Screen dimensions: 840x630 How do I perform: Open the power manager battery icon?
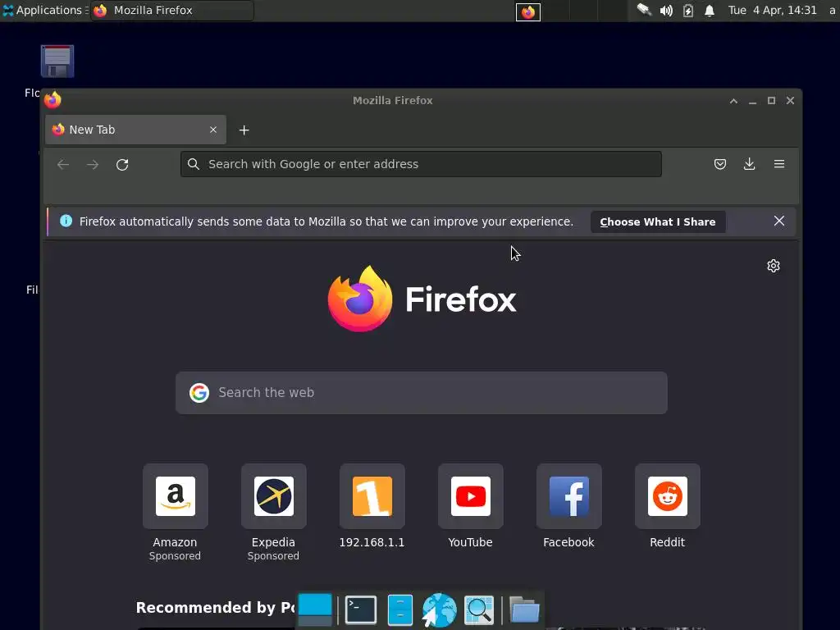pyautogui.click(x=688, y=11)
